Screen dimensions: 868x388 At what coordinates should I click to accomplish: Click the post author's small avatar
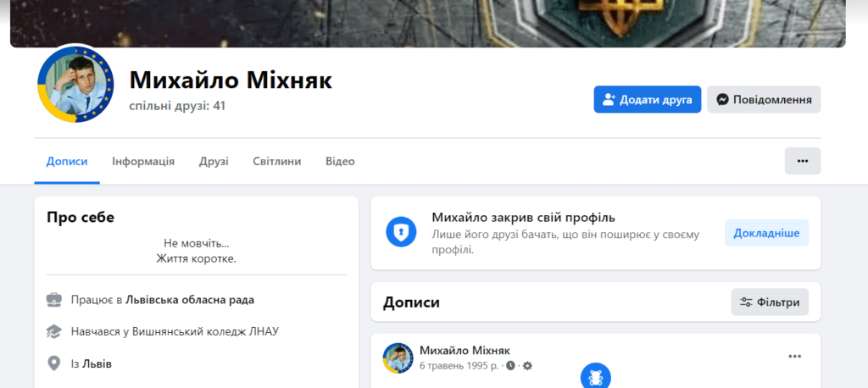point(398,358)
